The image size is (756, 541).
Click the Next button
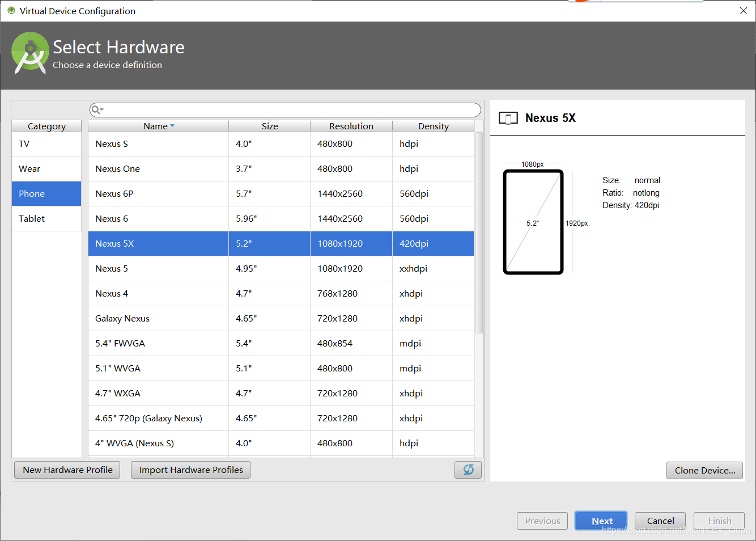[601, 521]
